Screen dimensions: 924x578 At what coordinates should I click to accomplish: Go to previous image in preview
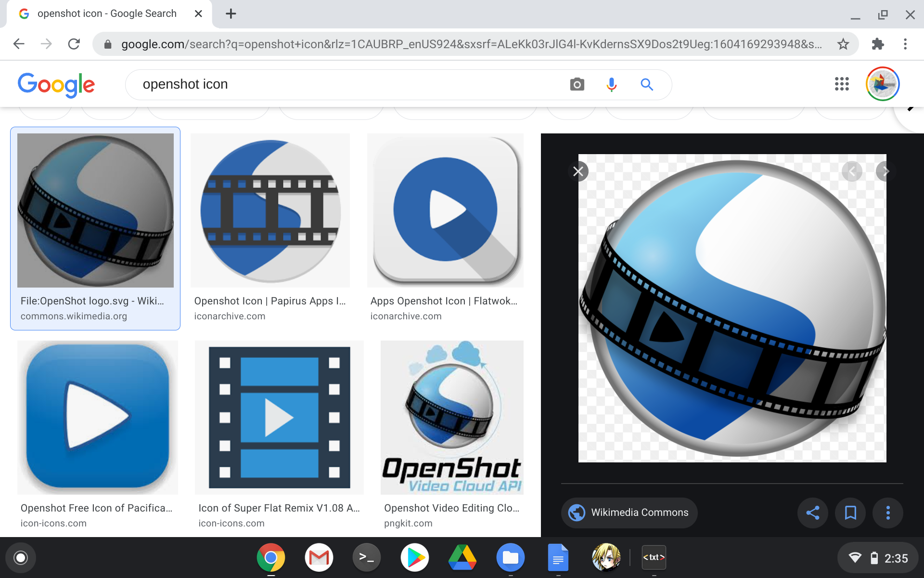[852, 171]
